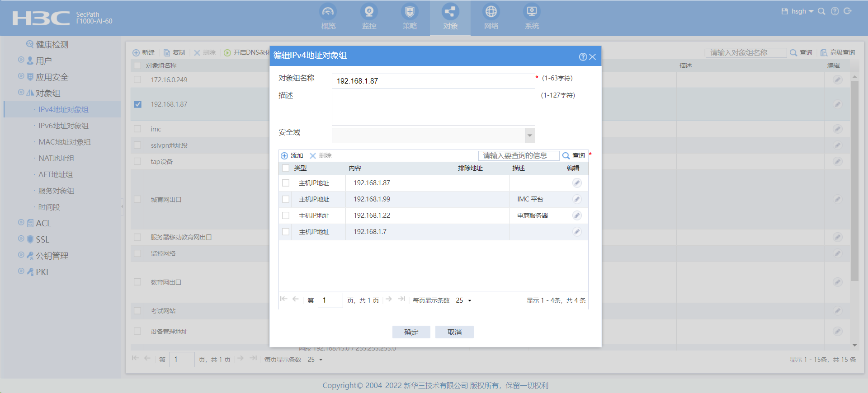Expand the 应用安全 sidebar node
This screenshot has height=393, width=868.
[21, 76]
